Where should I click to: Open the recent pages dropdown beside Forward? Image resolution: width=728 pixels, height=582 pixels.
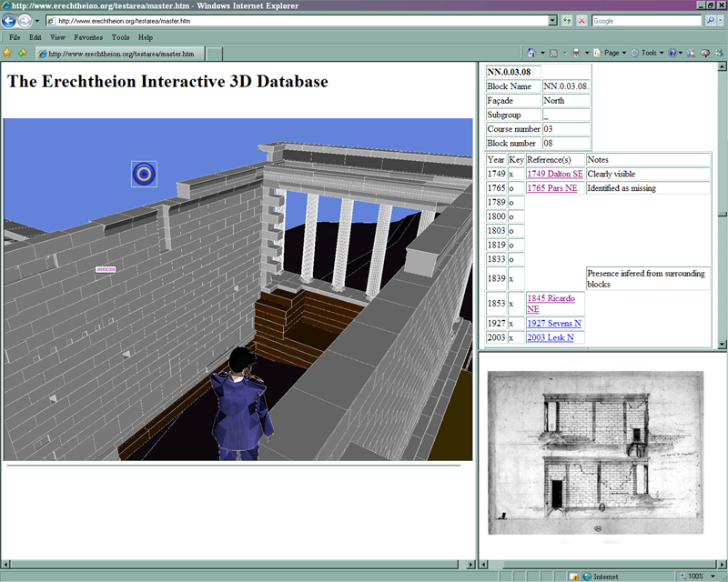tap(37, 21)
